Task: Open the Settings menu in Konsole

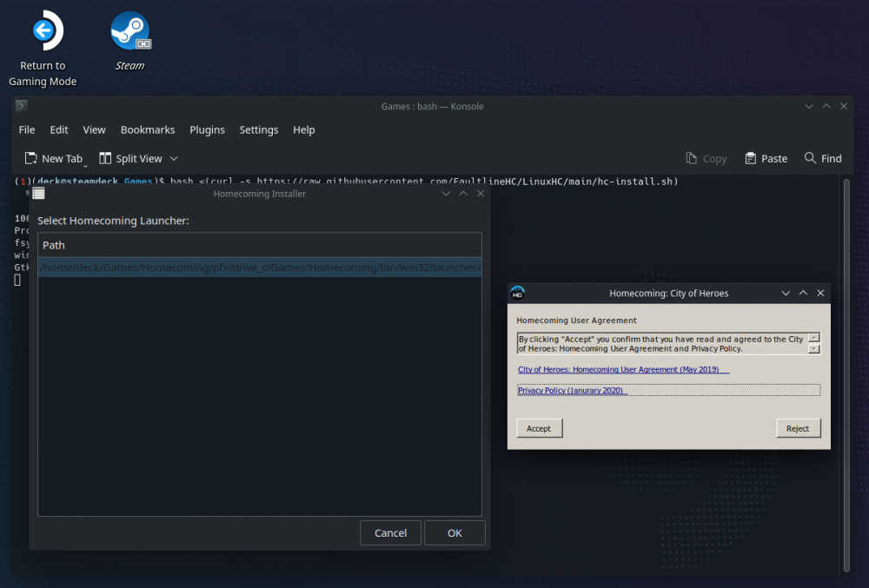Action: [259, 129]
